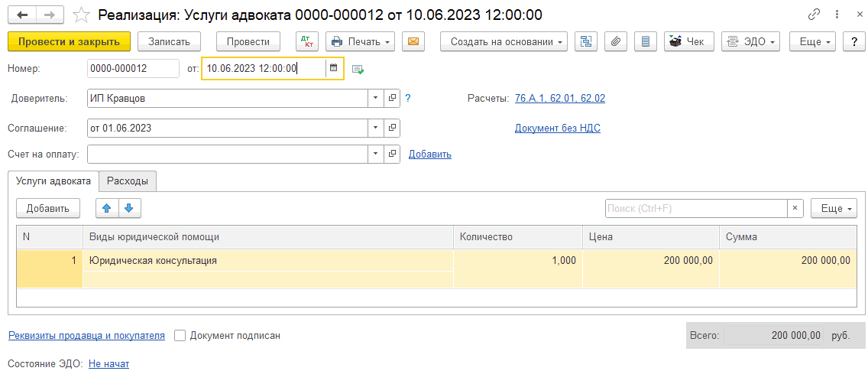Click the Дт/Кт postings icon
868x371 pixels.
click(307, 41)
